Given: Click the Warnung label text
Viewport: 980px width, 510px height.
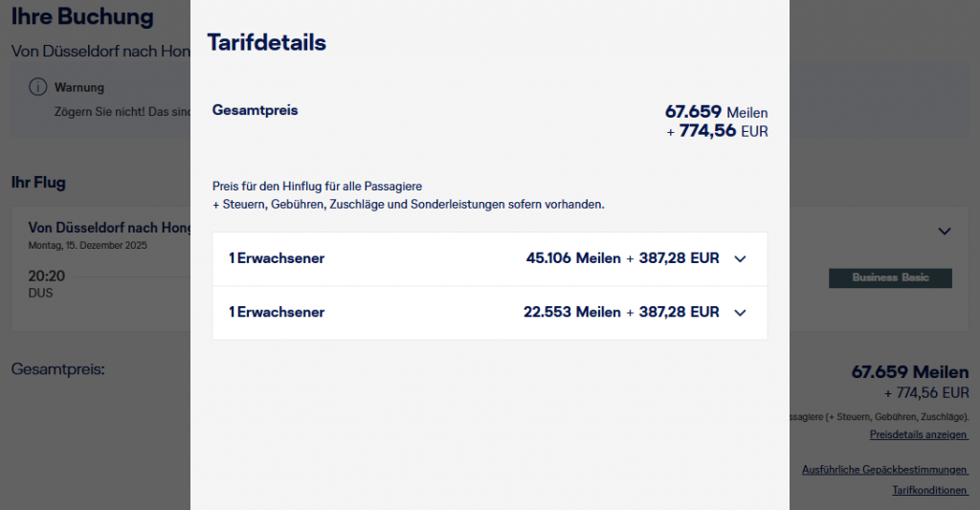Looking at the screenshot, I should coord(79,87).
